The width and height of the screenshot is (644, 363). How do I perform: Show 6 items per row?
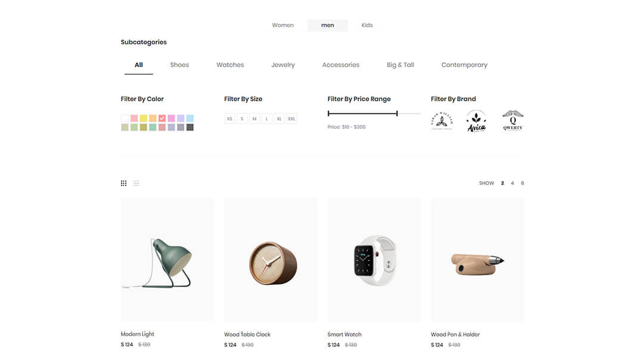click(x=522, y=183)
